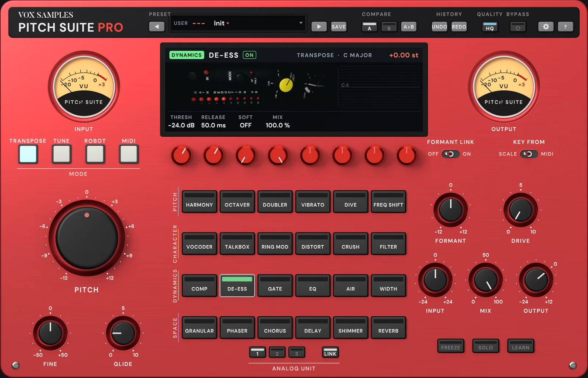Click the GLIDE knob
This screenshot has height=378, width=588.
123,333
